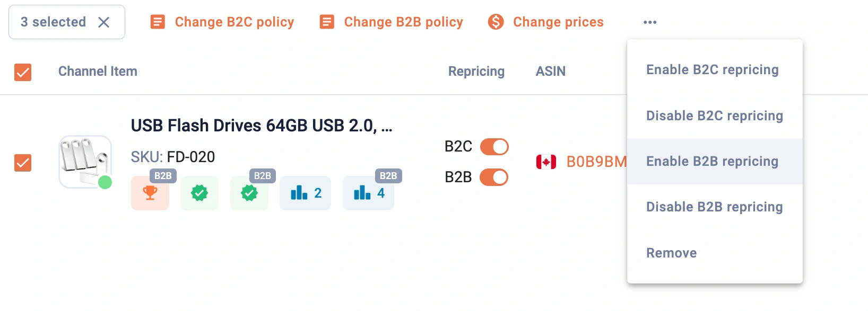This screenshot has height=311, width=868.
Task: Toggle off B2C repricing switch
Action: (x=494, y=147)
